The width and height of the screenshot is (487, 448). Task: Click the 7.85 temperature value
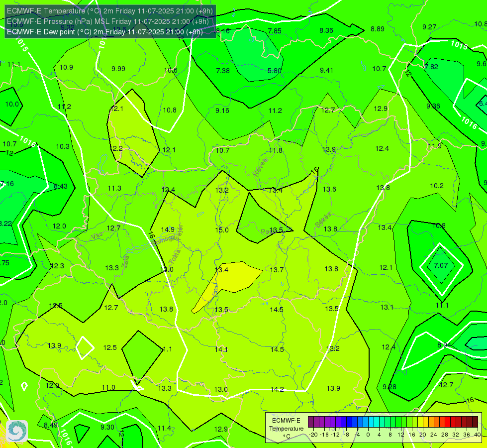275,31
